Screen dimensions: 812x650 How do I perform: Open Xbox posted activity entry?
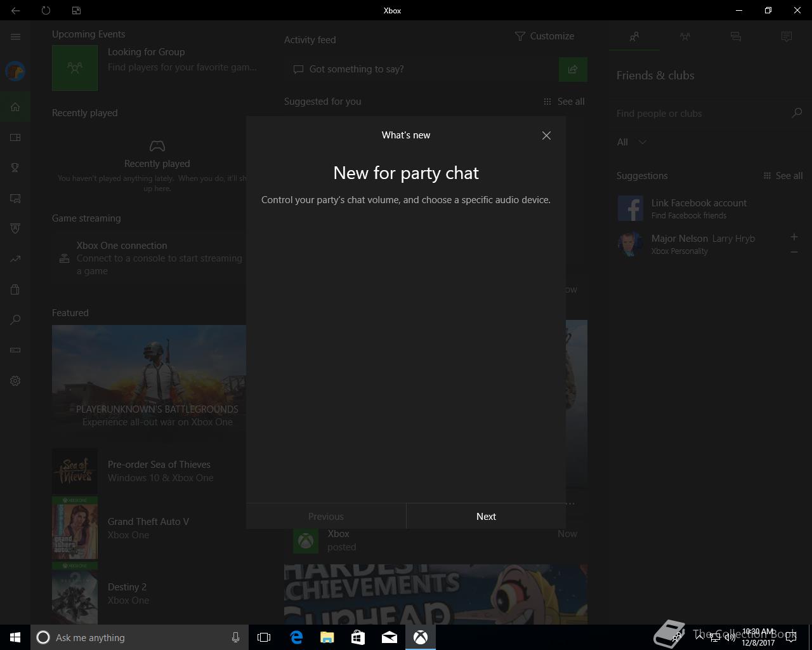tap(435, 540)
